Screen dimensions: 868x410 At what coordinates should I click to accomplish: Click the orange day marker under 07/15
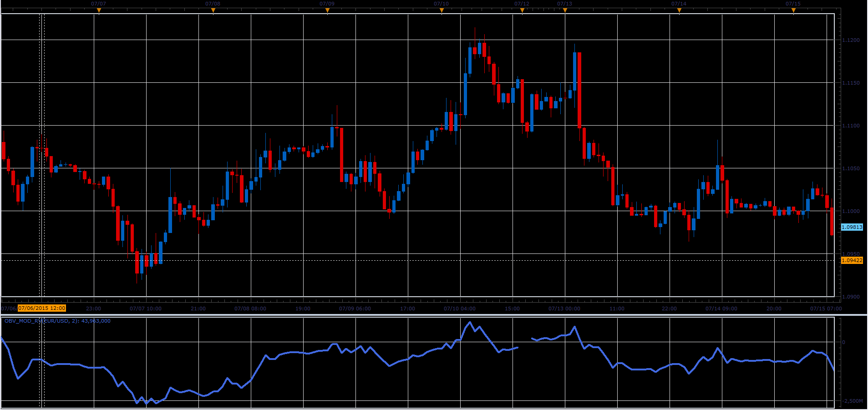[793, 11]
